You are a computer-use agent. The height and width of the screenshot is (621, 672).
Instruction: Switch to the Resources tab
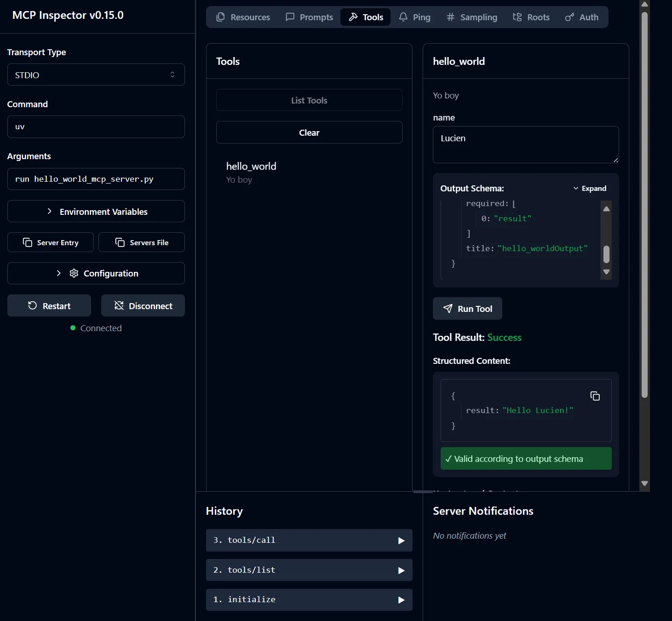coord(243,17)
